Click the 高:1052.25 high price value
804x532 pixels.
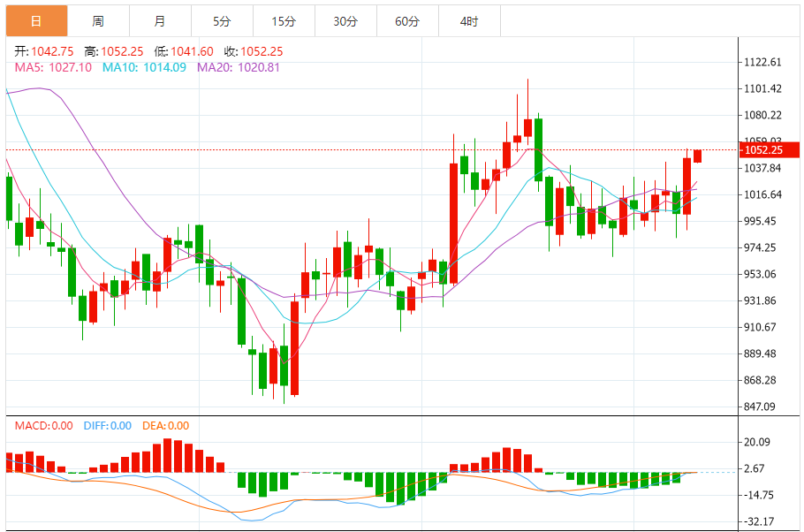[x=114, y=51]
